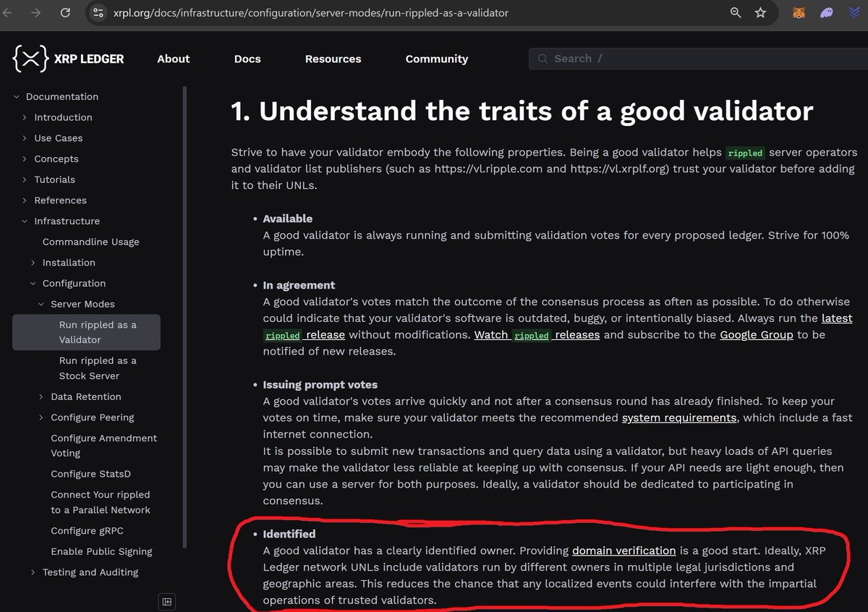868x612 pixels.
Task: Select Run rippled as a Validator
Action: 86,332
